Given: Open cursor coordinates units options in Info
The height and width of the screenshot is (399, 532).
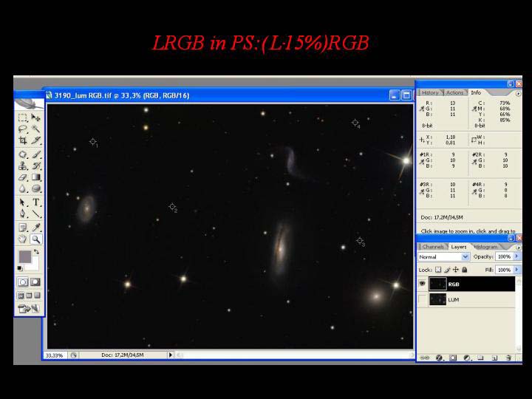Looking at the screenshot, I should (422, 140).
